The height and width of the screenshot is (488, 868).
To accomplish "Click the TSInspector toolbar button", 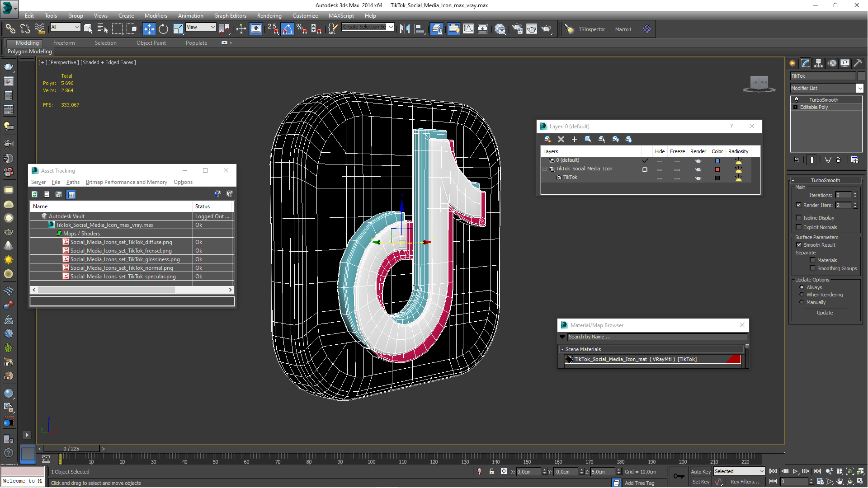I will click(x=591, y=29).
